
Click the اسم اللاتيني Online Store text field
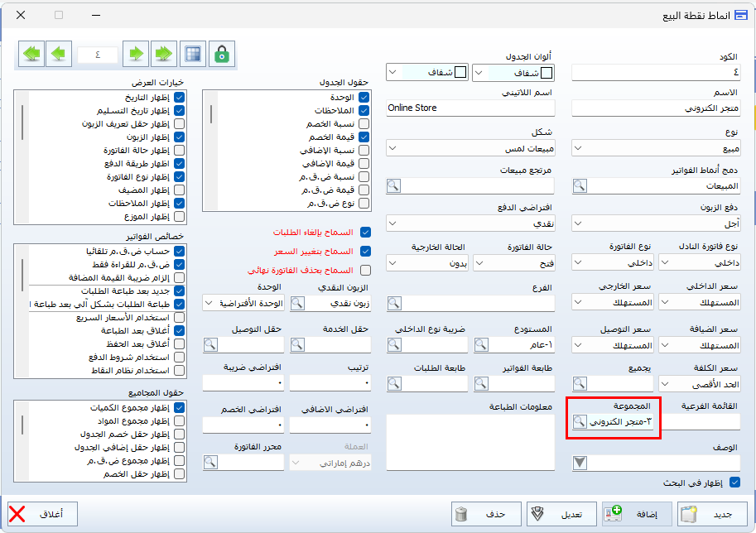coord(470,108)
